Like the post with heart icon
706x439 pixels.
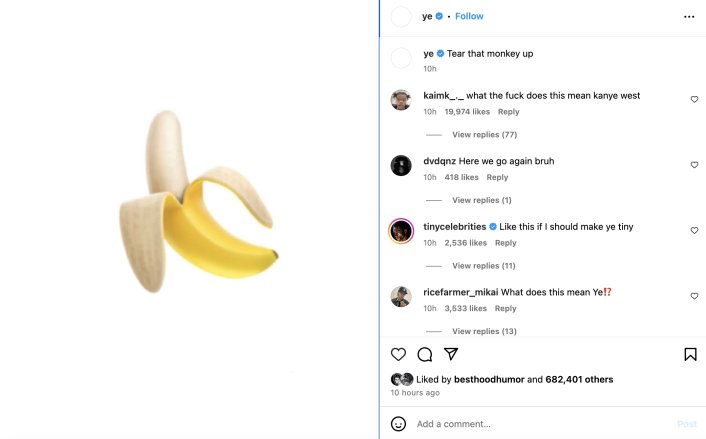[x=398, y=354]
